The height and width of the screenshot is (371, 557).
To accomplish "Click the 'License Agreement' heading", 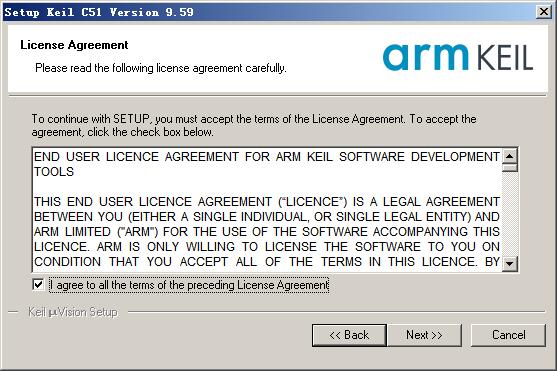I will [74, 45].
